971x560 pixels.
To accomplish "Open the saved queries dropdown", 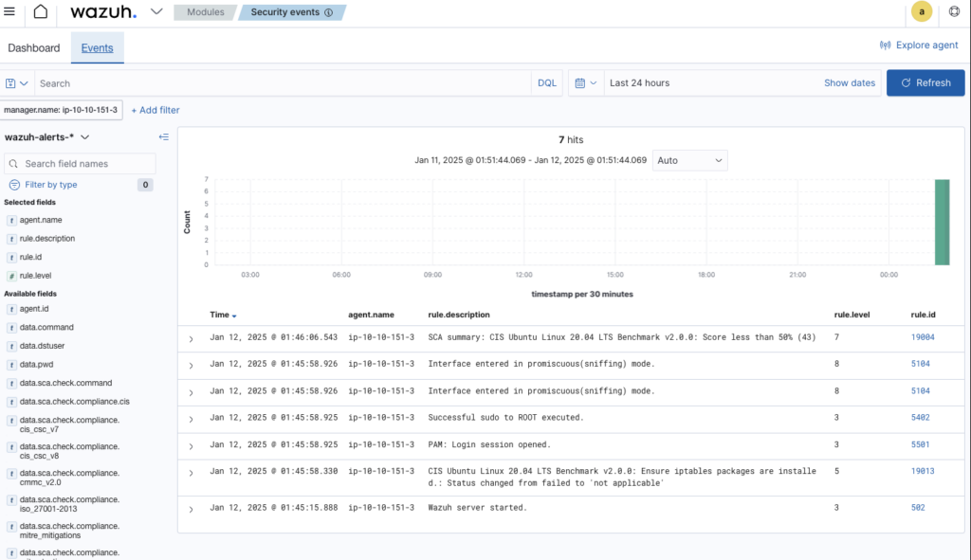I will click(17, 83).
